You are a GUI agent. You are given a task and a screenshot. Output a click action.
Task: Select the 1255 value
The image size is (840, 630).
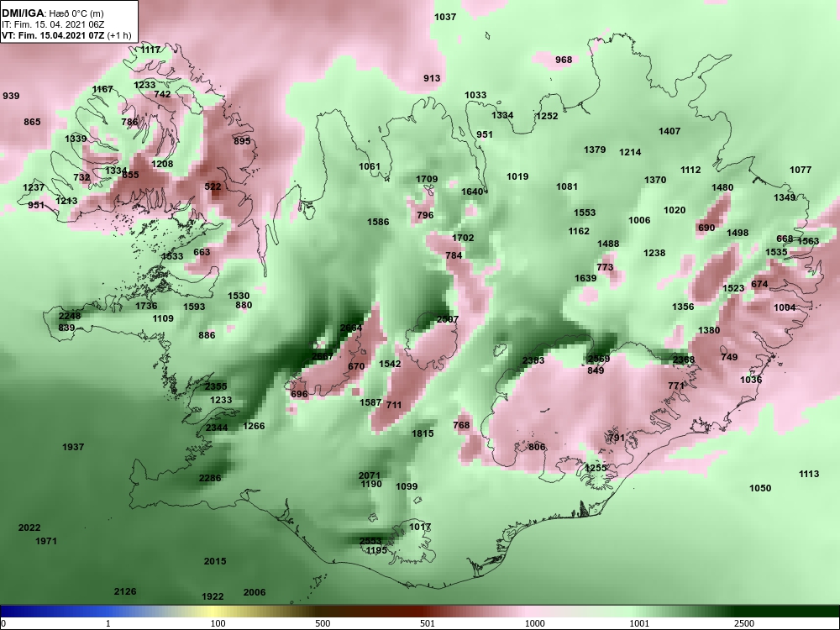[x=596, y=468]
